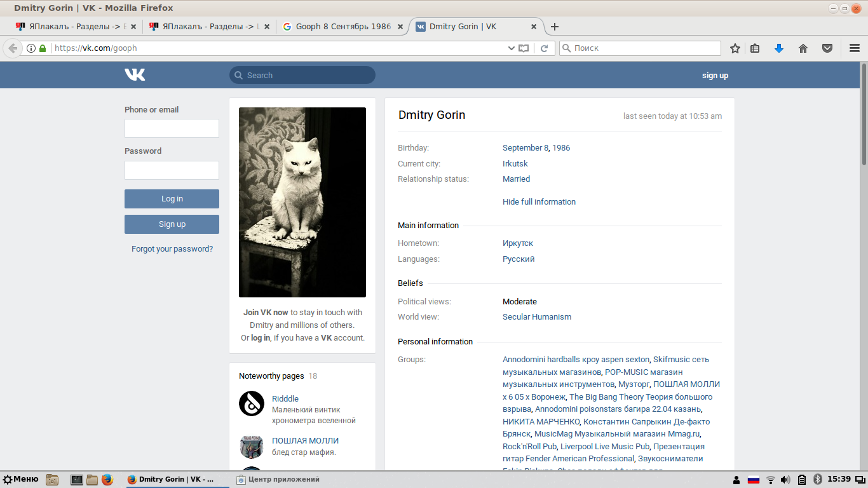Close the Gooph 8 Сентябрь 1986 tab
The width and height of the screenshot is (868, 488).
click(400, 27)
